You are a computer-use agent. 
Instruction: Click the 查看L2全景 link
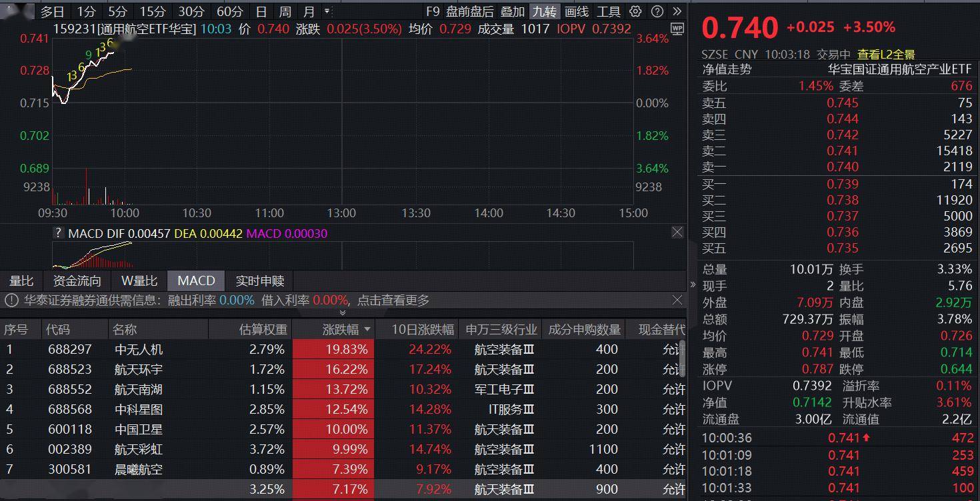(x=886, y=55)
